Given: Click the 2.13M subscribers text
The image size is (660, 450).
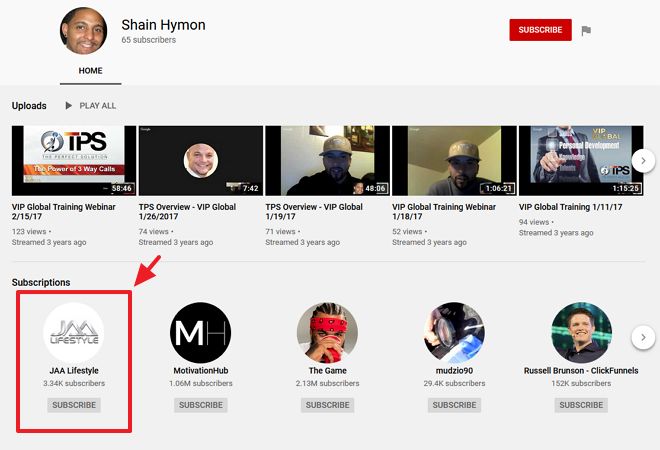Looking at the screenshot, I should [x=327, y=383].
